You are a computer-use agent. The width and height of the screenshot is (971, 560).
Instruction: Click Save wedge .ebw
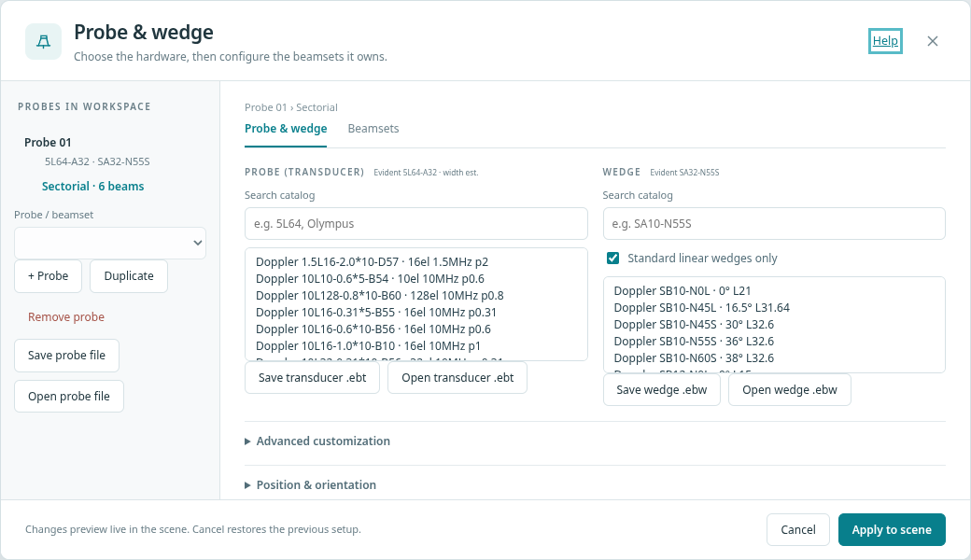(x=661, y=390)
